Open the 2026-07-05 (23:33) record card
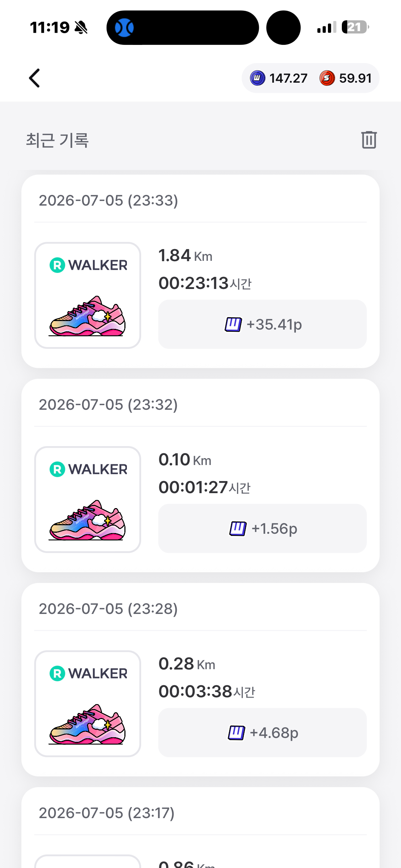This screenshot has width=401, height=868. point(200,271)
